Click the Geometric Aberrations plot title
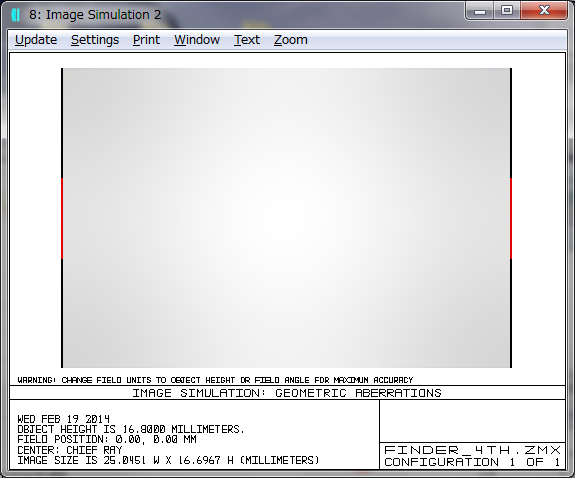575x478 pixels. click(287, 393)
